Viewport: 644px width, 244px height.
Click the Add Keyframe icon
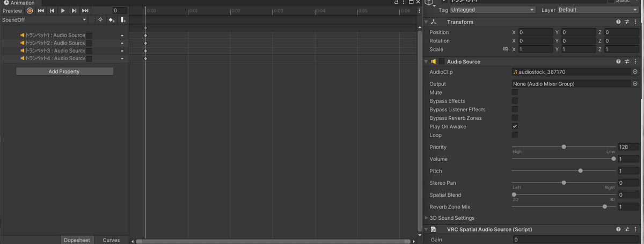click(x=111, y=20)
